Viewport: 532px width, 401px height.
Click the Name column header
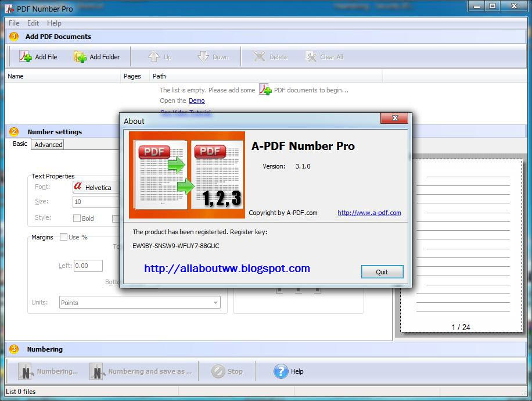pyautogui.click(x=63, y=76)
